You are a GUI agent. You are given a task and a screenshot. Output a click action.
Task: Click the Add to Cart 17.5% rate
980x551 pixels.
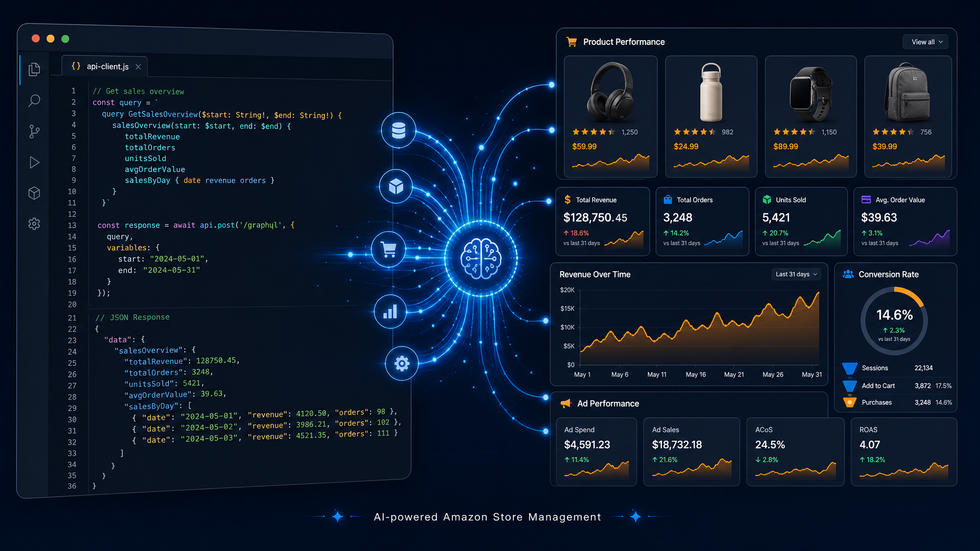[x=944, y=386]
